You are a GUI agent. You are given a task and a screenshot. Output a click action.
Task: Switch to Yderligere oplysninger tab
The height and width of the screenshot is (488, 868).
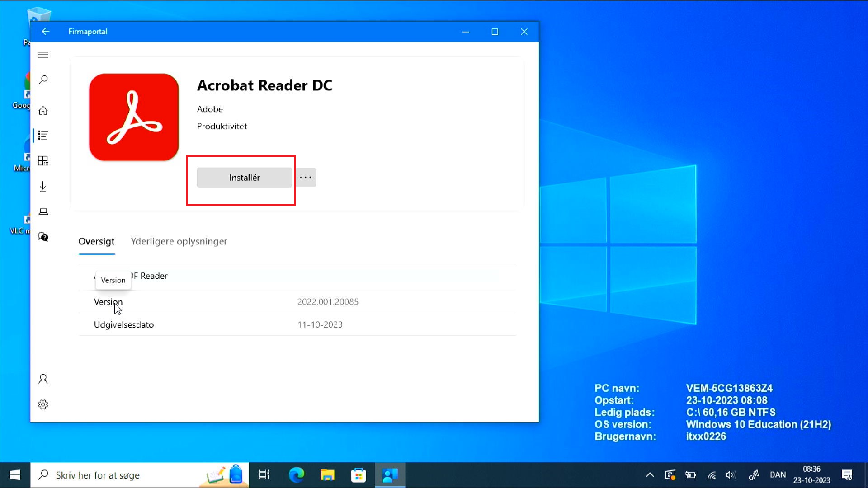pyautogui.click(x=179, y=241)
